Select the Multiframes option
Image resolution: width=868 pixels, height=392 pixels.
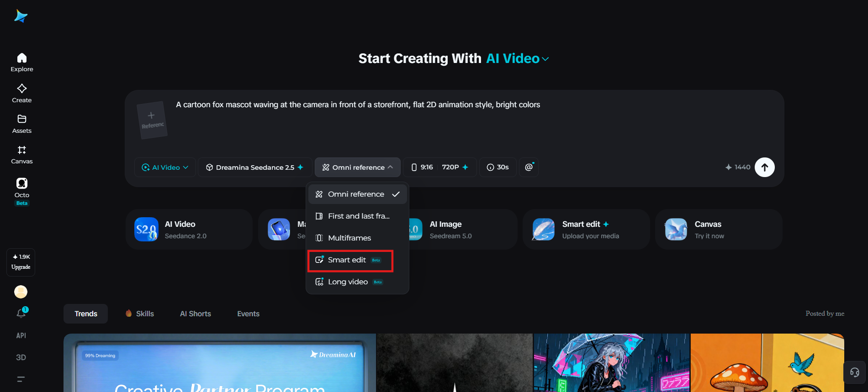[357, 238]
